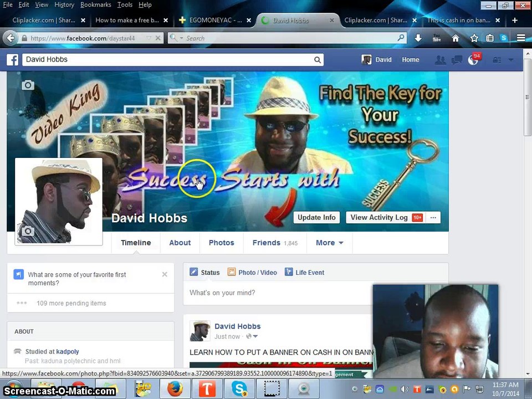This screenshot has width=532, height=399.
Task: Open the address bar history dropdown
Action: pos(149,38)
